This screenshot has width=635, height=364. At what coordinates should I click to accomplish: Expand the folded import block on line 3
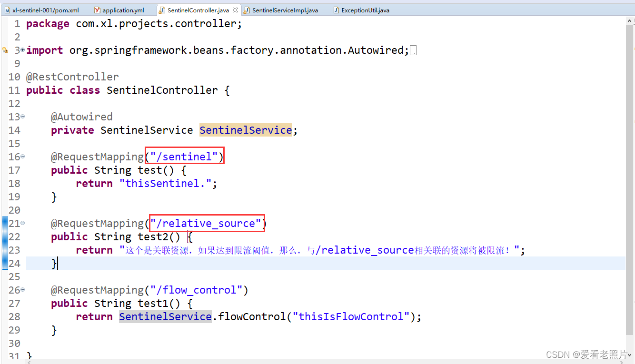22,50
